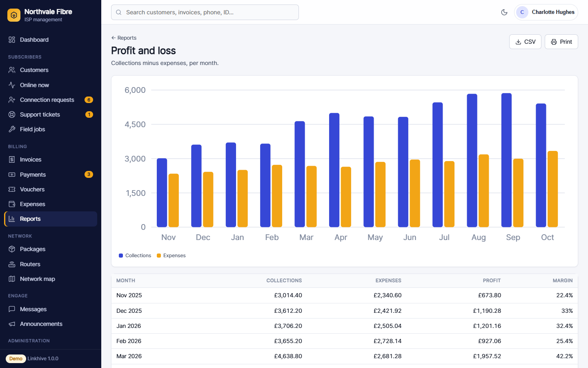Toggle Collections series in chart legend

pyautogui.click(x=135, y=256)
